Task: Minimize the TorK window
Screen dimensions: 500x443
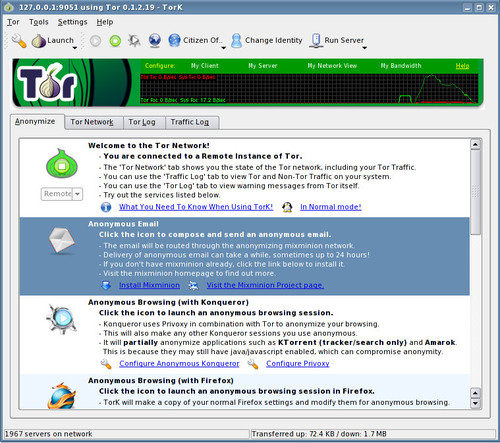Action: coord(468,7)
